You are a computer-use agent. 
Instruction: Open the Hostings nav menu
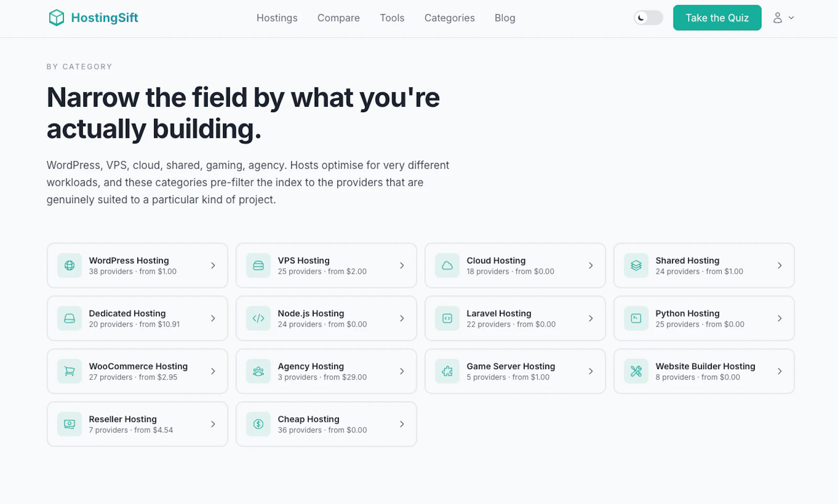point(277,18)
